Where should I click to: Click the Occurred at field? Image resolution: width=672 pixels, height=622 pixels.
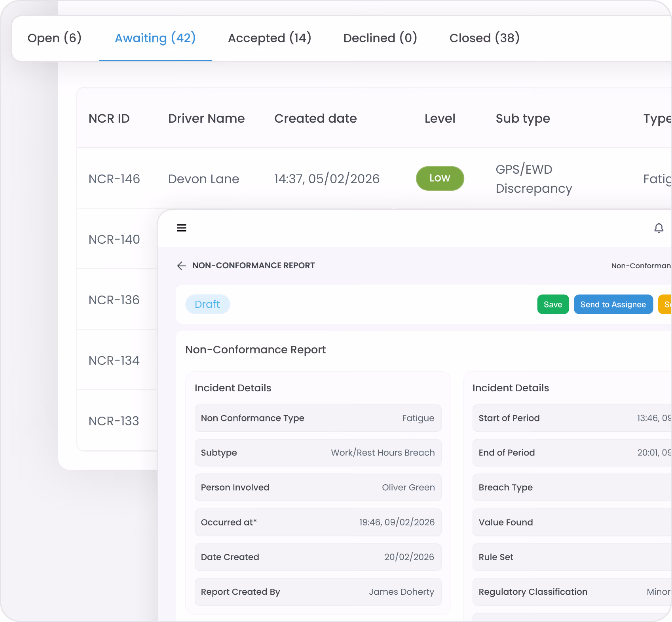(x=318, y=522)
